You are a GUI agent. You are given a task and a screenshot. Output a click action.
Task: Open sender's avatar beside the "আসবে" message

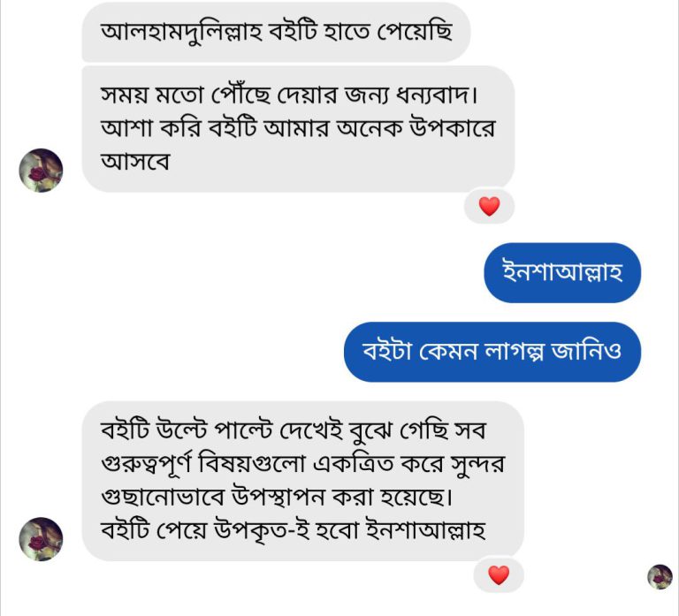tap(41, 170)
